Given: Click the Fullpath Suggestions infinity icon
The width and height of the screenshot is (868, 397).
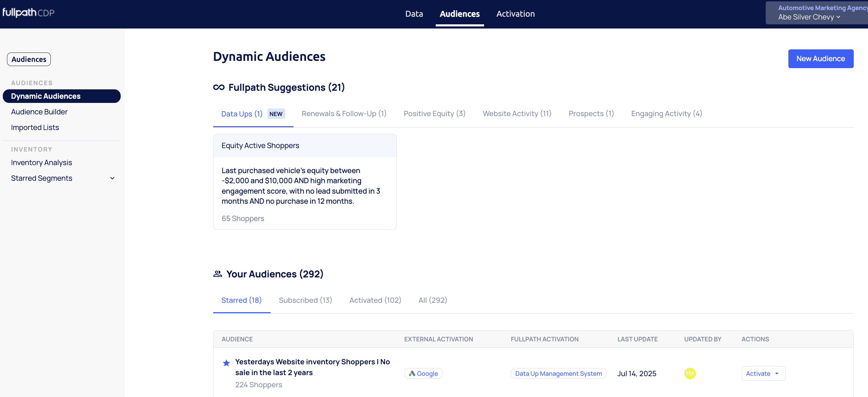Looking at the screenshot, I should [219, 87].
